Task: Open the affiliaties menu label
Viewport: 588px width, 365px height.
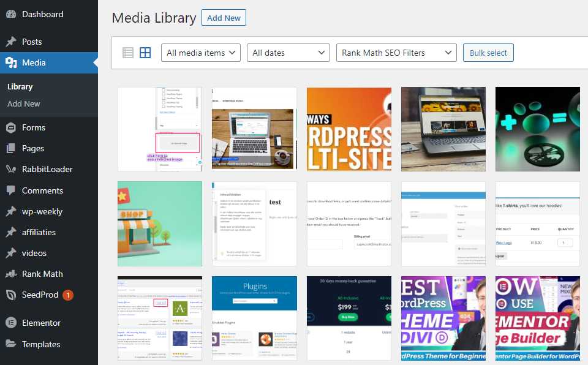Action: [39, 232]
